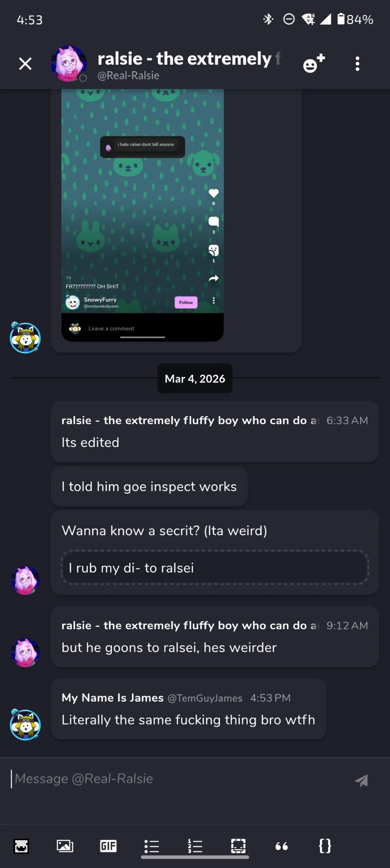This screenshot has width=390, height=868.
Task: Tap the ralsie profile avatar in header
Action: pyautogui.click(x=69, y=63)
